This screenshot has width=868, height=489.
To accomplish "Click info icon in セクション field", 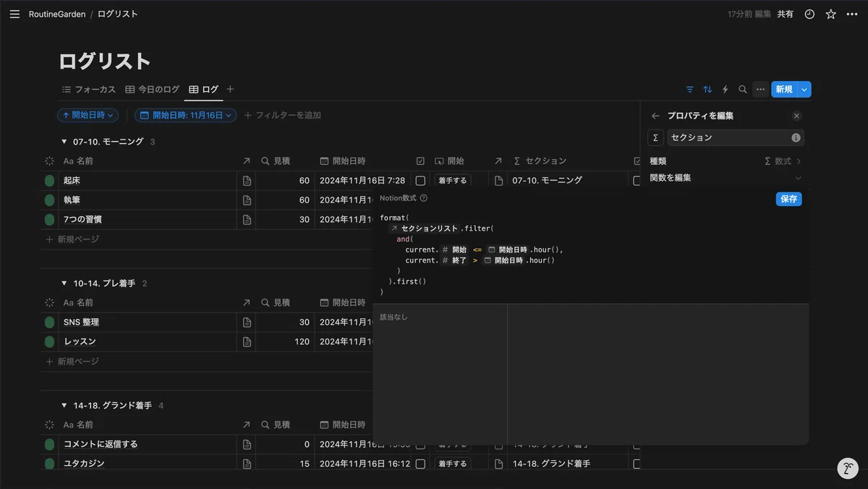I will [796, 137].
